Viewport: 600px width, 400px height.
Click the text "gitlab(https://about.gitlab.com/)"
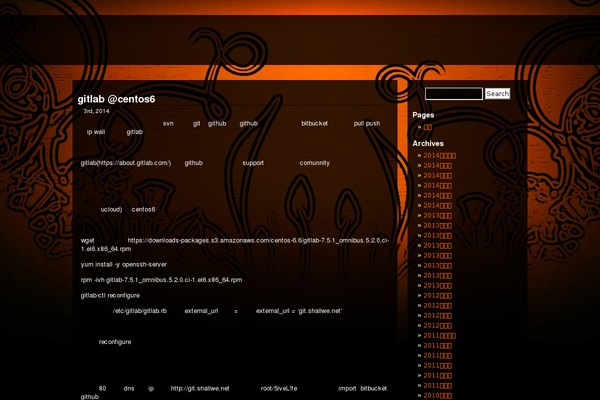point(126,163)
